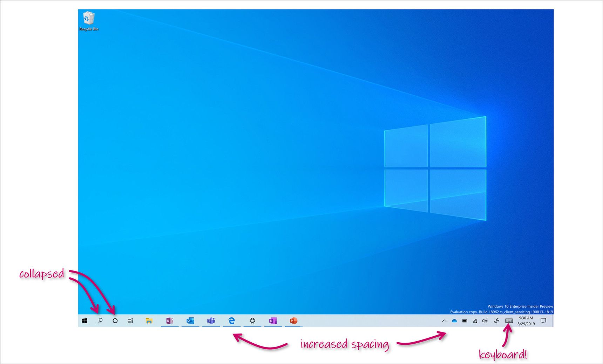Launch Microsoft Edge from the taskbar
The image size is (603, 364).
tap(231, 321)
